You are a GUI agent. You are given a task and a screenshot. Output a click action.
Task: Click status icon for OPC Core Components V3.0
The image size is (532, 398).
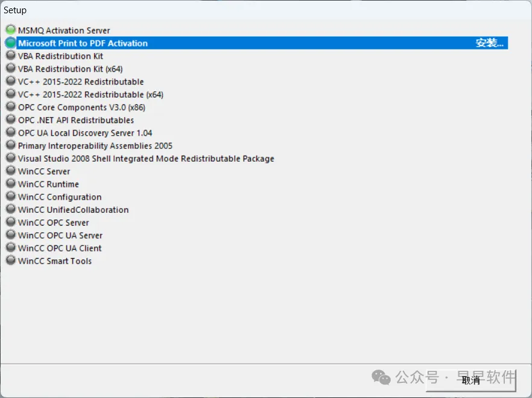click(x=11, y=107)
